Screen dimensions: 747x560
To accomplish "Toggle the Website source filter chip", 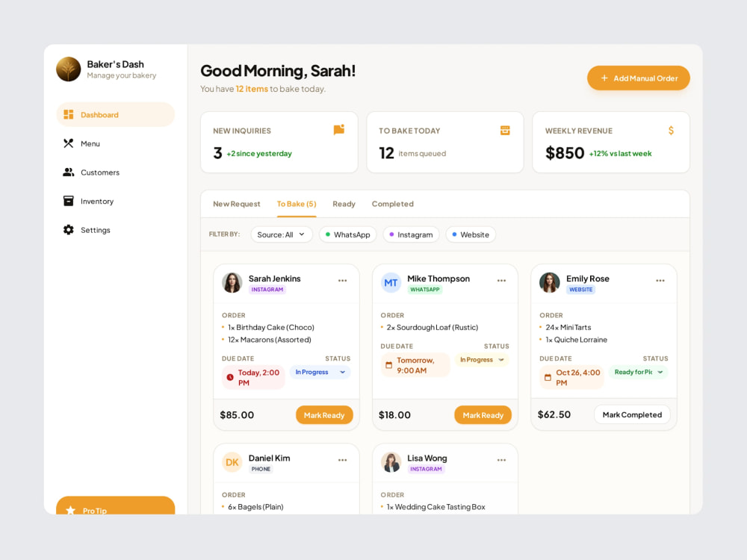I will click(x=470, y=234).
